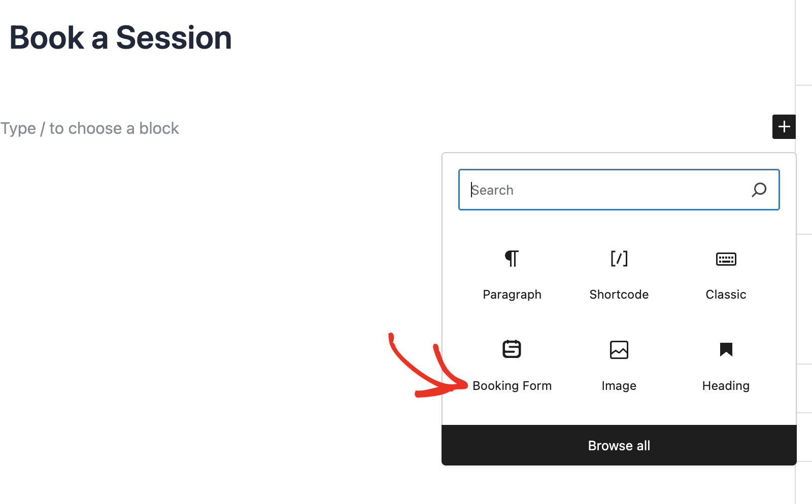812x504 pixels.
Task: Click Browse all to see more blocks
Action: (619, 445)
